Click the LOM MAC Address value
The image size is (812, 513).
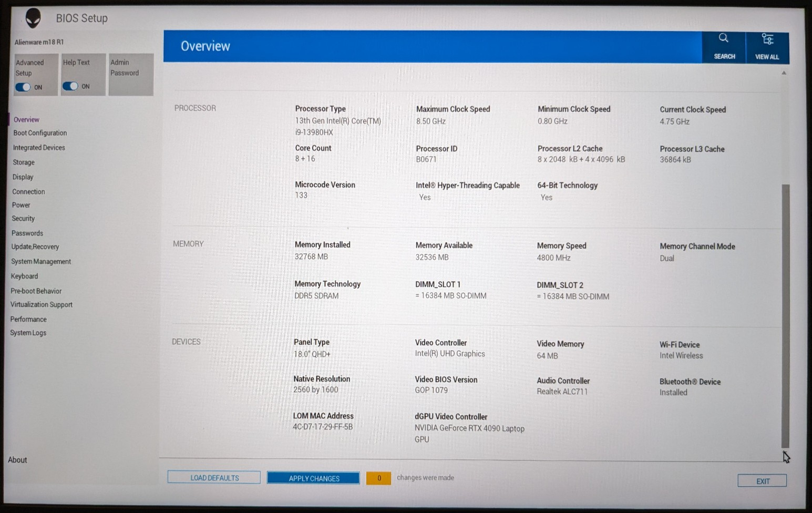(323, 427)
